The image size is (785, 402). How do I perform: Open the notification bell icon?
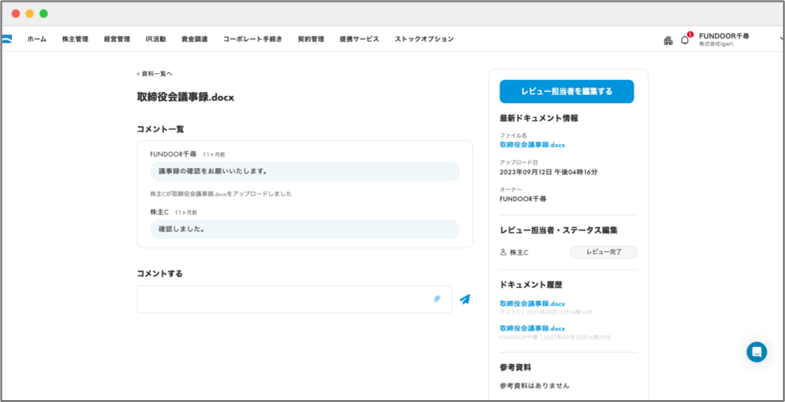685,40
